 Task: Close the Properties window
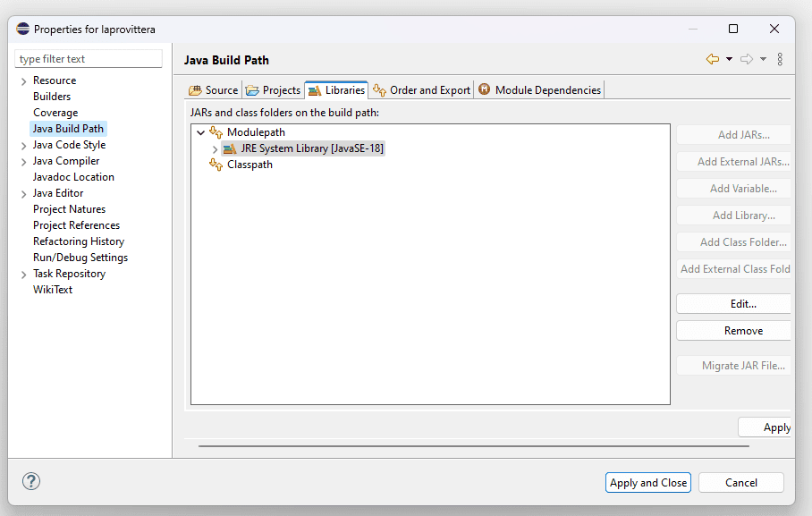(x=774, y=29)
